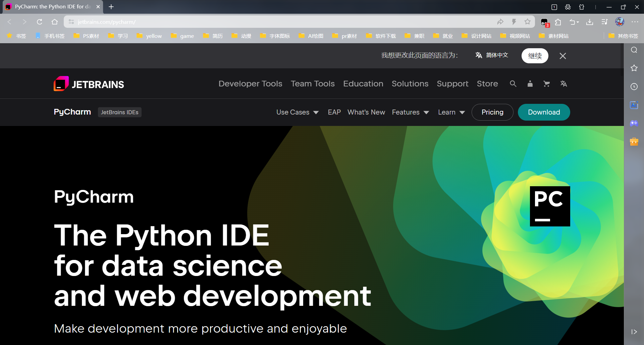
Task: Choose 简体中文 language option
Action: coord(492,55)
